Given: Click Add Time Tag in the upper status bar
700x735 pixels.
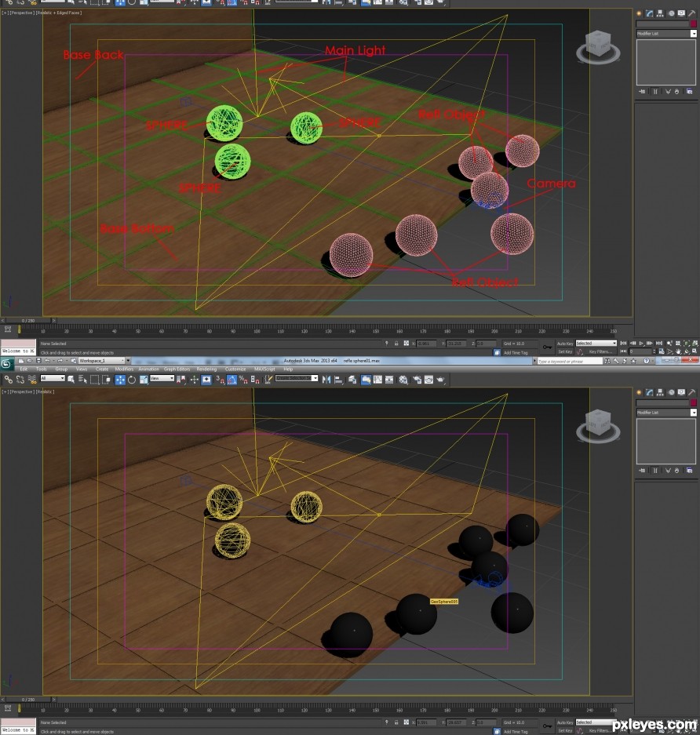Looking at the screenshot, I should (x=516, y=352).
